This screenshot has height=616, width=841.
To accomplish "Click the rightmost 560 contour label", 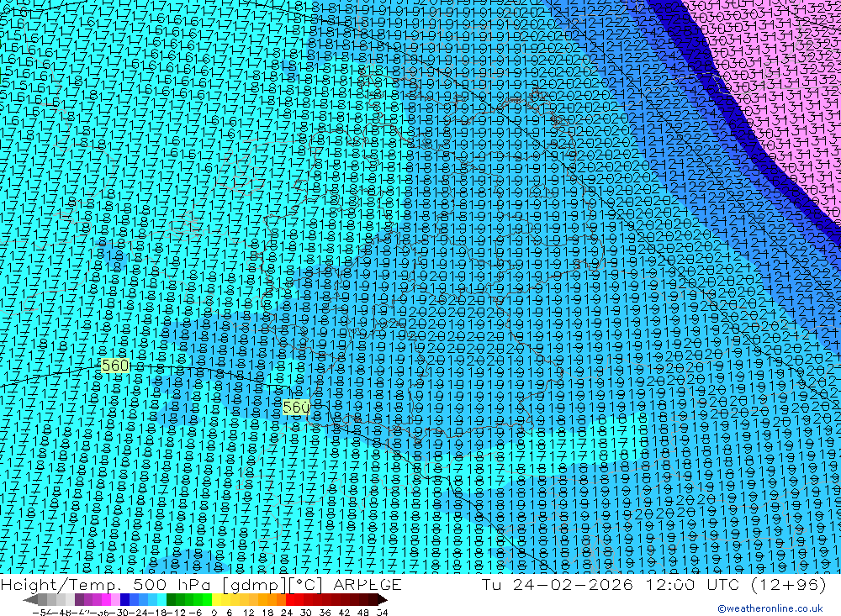I will [x=296, y=408].
